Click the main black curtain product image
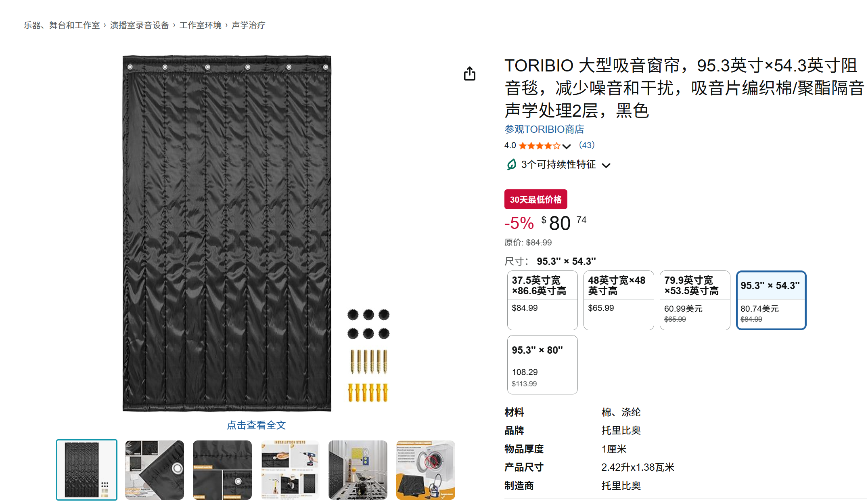The width and height of the screenshot is (868, 501). point(227,233)
